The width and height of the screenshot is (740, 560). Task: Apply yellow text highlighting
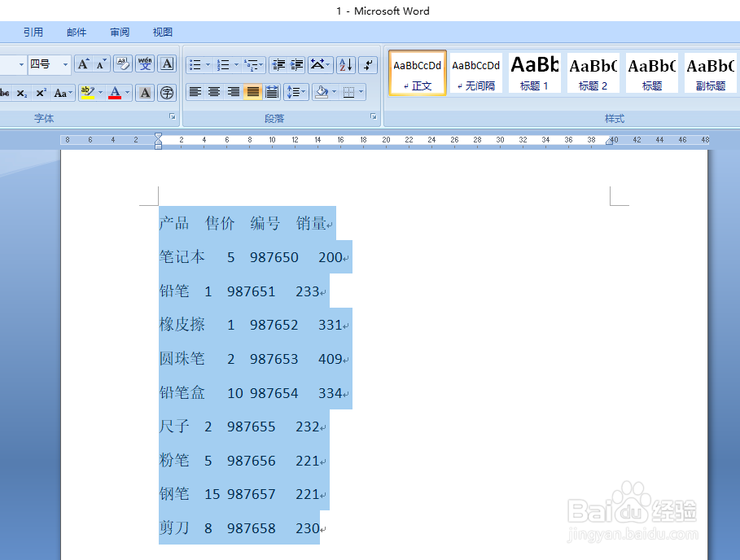[86, 92]
